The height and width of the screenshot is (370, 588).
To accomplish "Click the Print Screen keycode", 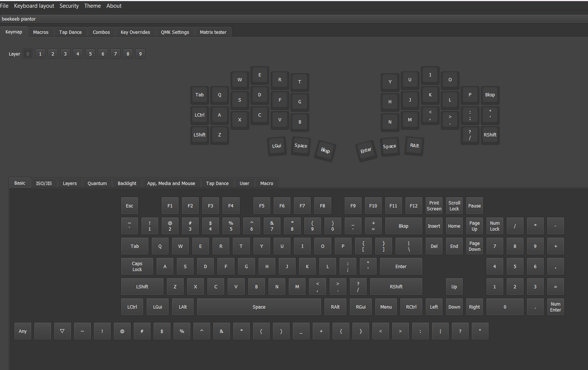I will point(434,205).
